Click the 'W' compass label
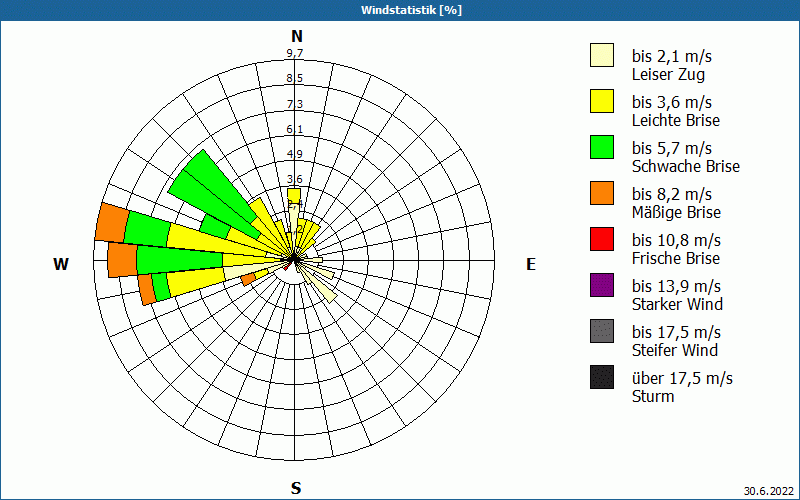Image resolution: width=800 pixels, height=500 pixels. click(x=61, y=264)
